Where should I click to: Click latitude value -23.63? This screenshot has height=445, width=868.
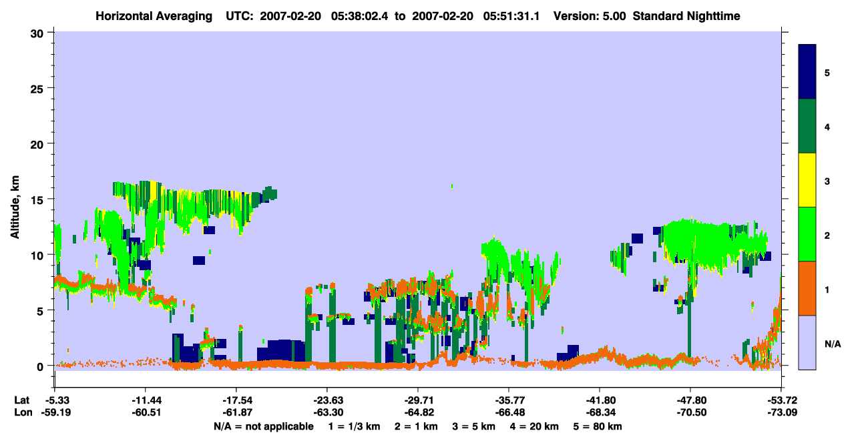[327, 400]
